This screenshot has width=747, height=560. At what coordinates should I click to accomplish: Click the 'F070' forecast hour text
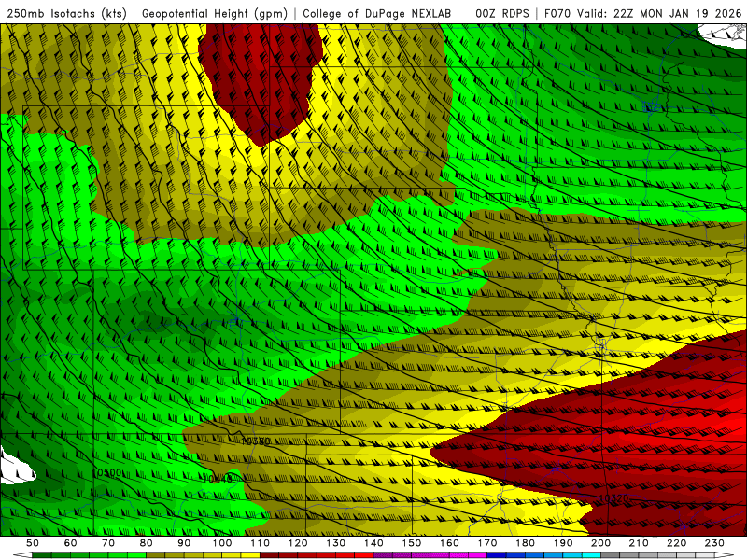click(557, 13)
